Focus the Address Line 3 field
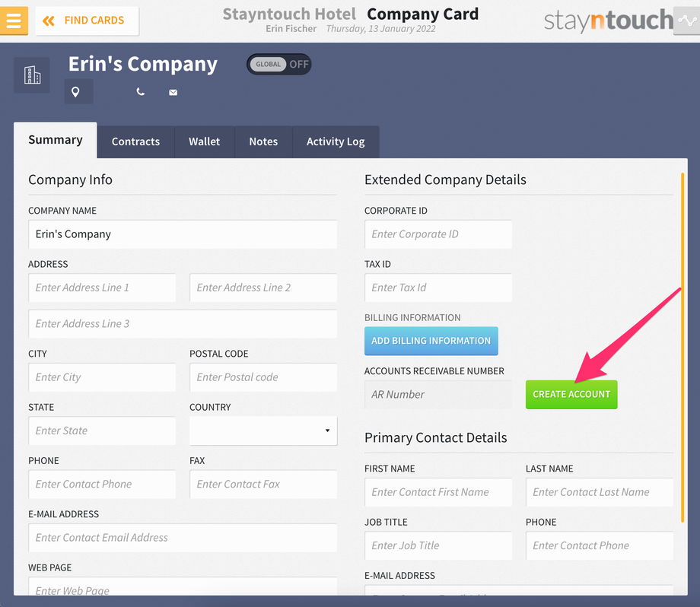700x607 pixels. pos(183,323)
